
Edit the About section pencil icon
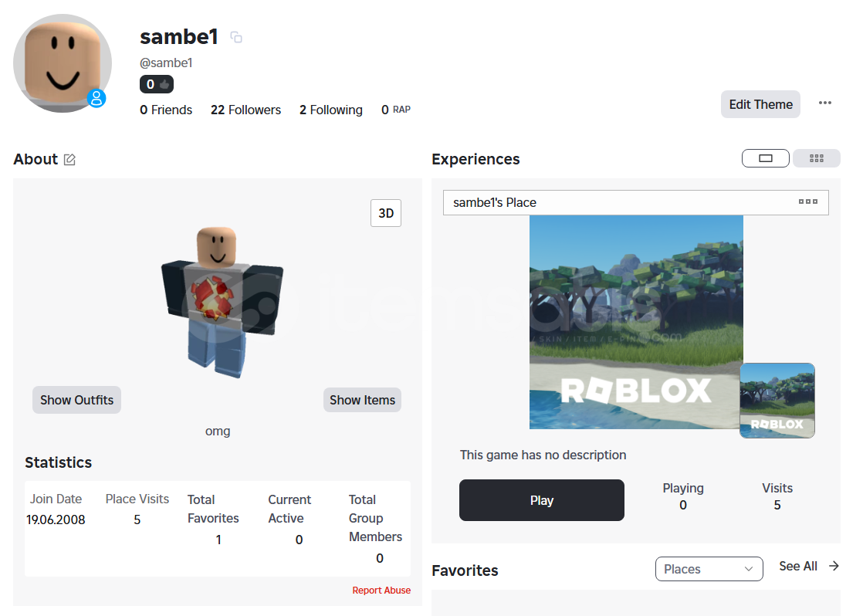coord(69,160)
